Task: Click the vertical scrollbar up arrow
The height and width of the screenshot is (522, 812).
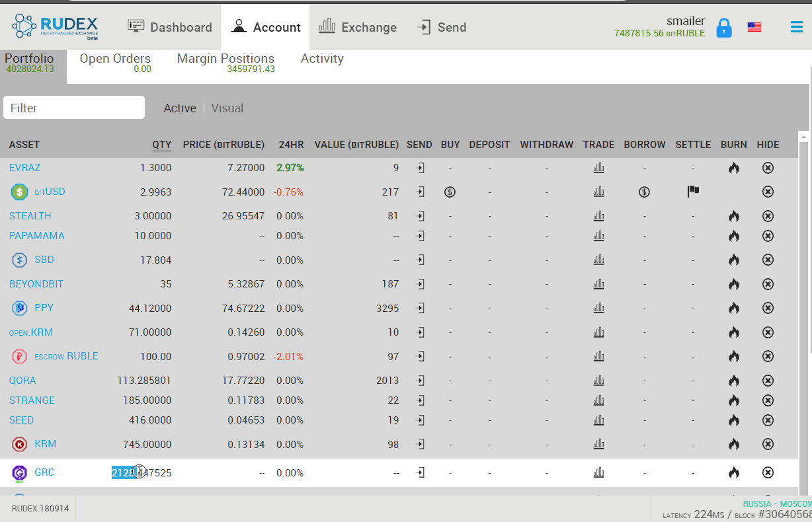Action: [804, 137]
